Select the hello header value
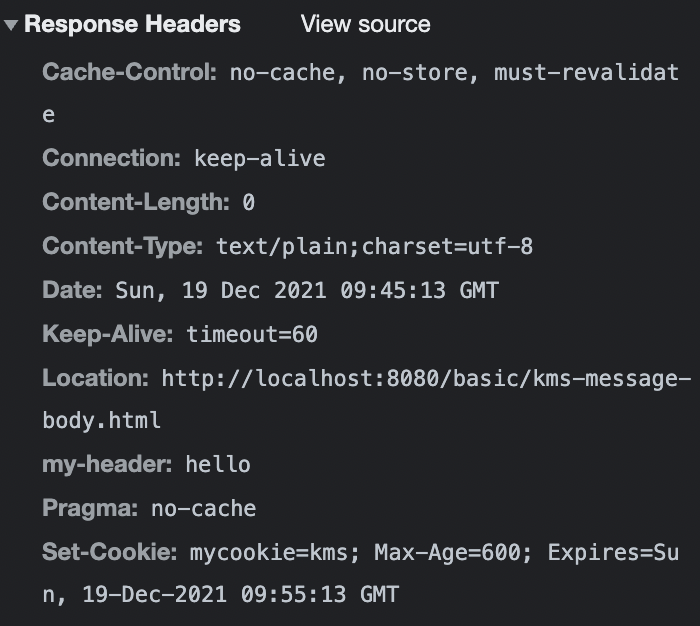The image size is (700, 626). point(218,465)
